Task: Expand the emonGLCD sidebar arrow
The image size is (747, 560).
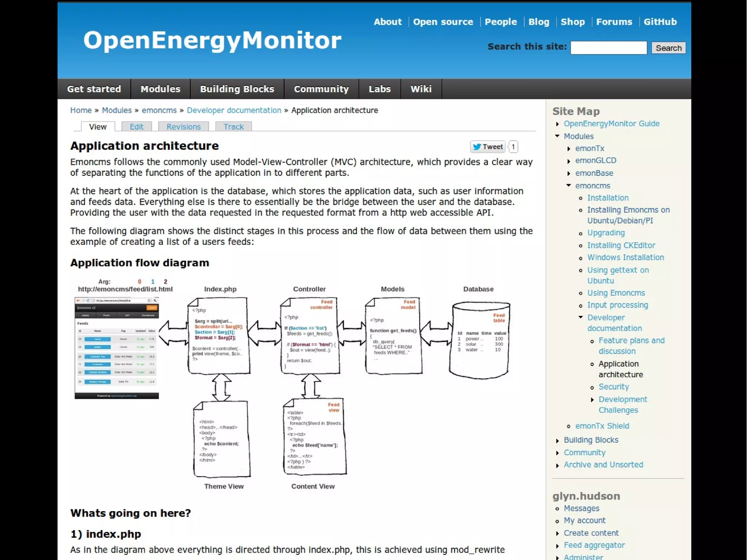Action: click(x=569, y=161)
